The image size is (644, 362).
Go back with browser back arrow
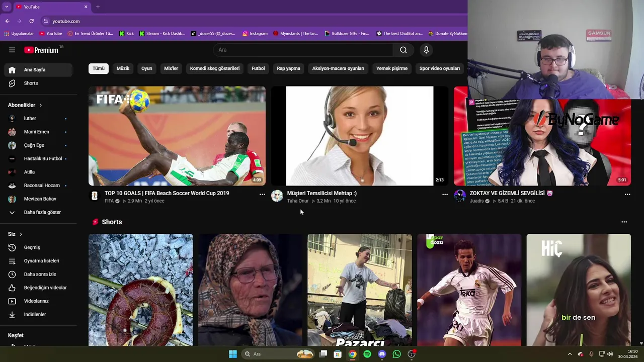click(x=7, y=21)
